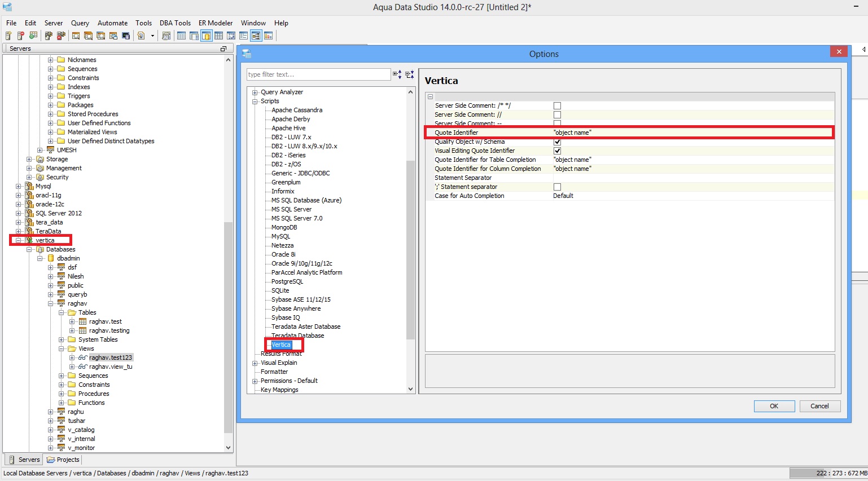Click the bar chart toolbar icon
This screenshot has width=868, height=481.
pyautogui.click(x=269, y=36)
